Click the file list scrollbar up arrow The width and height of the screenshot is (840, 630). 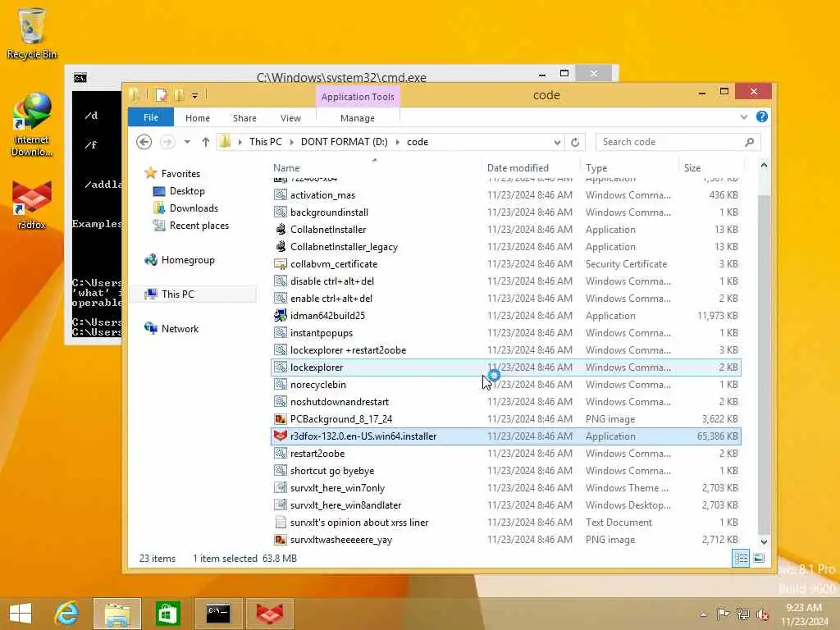(x=764, y=166)
